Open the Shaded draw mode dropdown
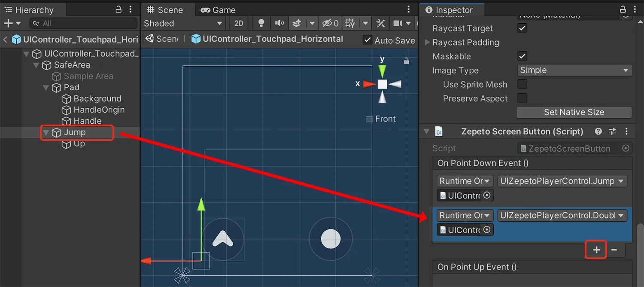The width and height of the screenshot is (644, 287). (183, 23)
